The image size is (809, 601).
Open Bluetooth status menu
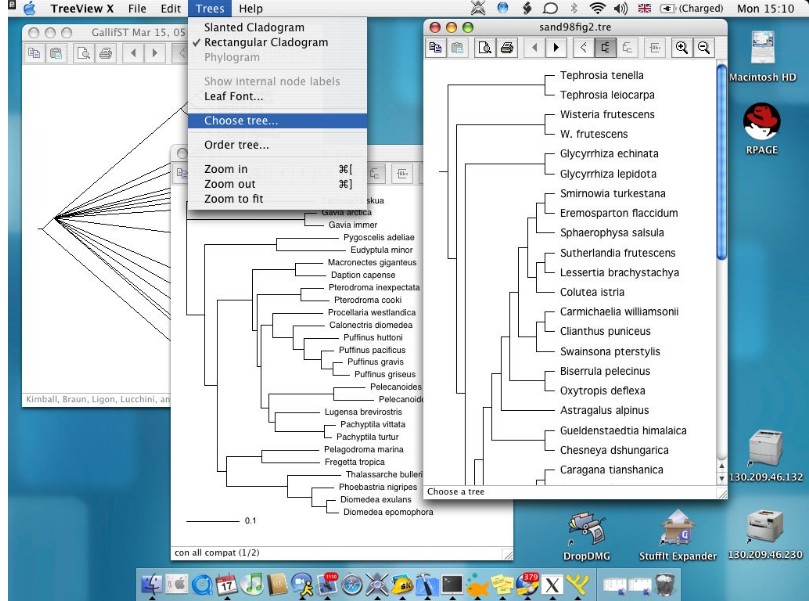coord(574,8)
